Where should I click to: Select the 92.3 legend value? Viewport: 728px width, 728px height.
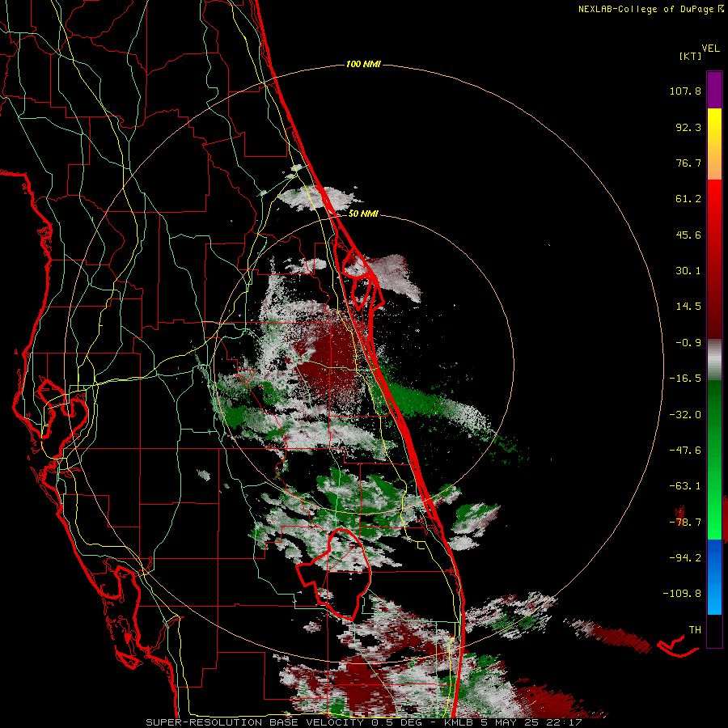click(x=688, y=127)
